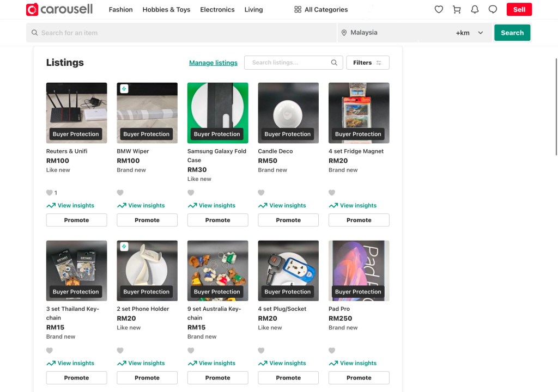Expand the Malaysia location selector
Image resolution: width=558 pixels, height=392 pixels.
pos(392,33)
